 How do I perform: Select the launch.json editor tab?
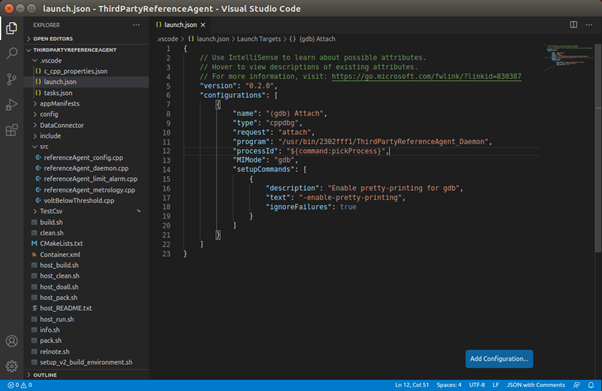[180, 25]
